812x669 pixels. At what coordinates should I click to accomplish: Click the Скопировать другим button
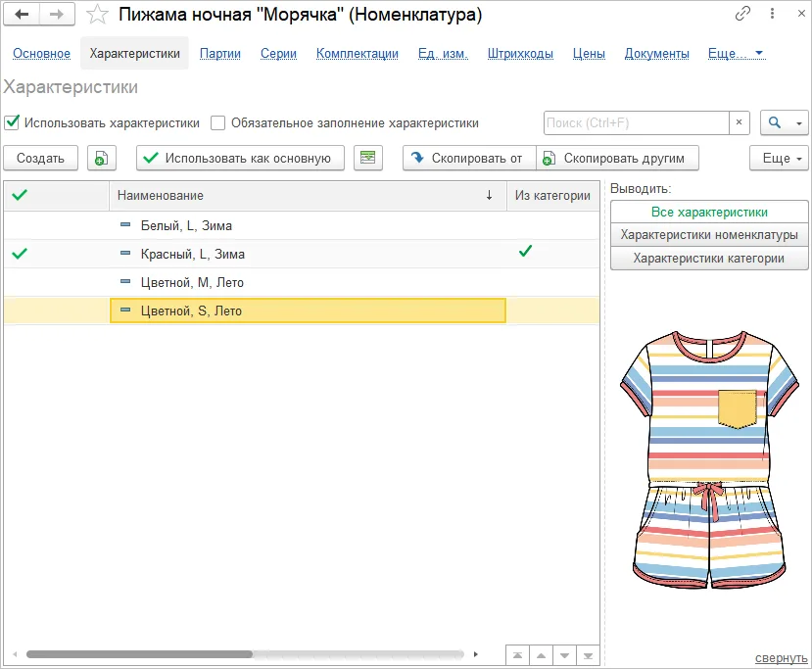pyautogui.click(x=617, y=158)
